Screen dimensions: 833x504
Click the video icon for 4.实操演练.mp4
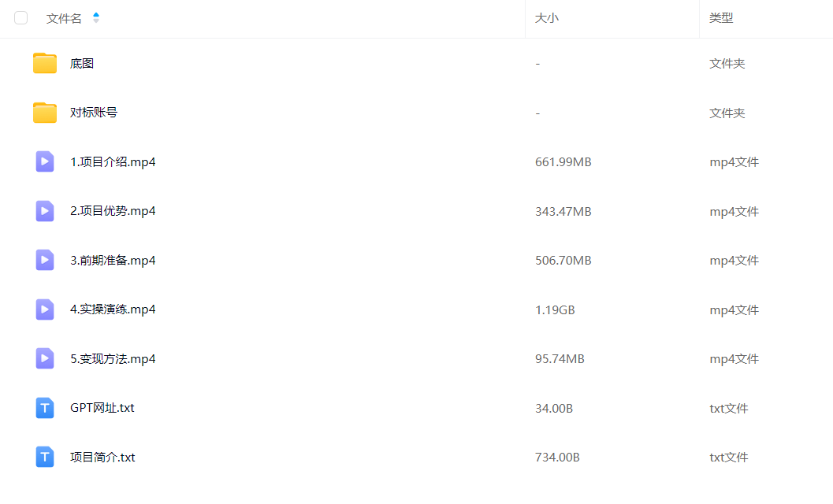click(x=45, y=309)
